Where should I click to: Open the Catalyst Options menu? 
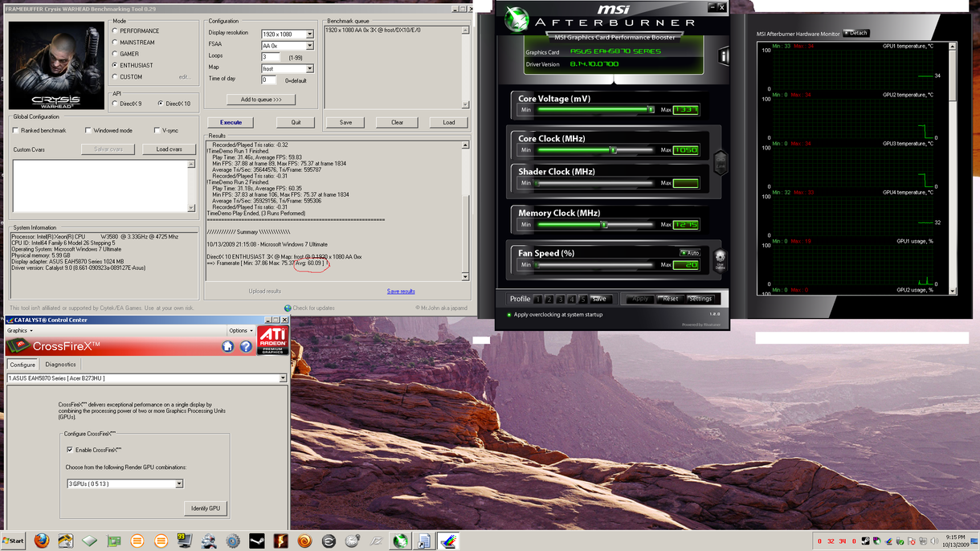240,330
